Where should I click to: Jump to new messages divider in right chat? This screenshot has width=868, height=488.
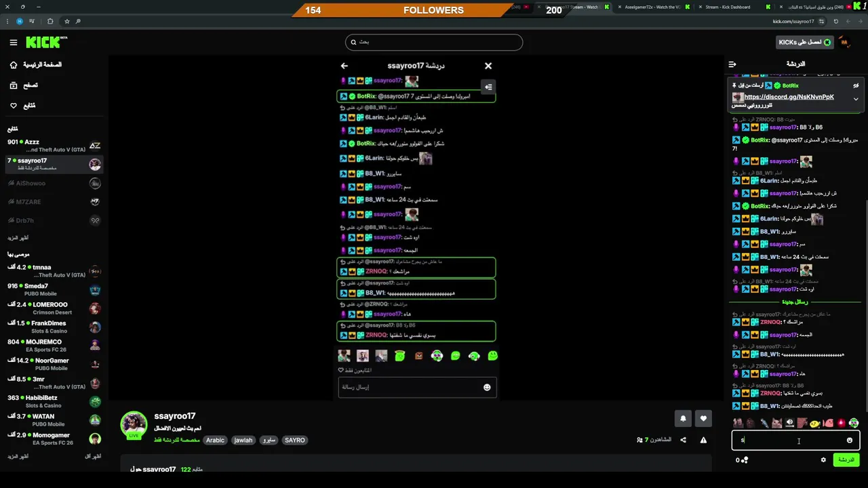coord(795,302)
